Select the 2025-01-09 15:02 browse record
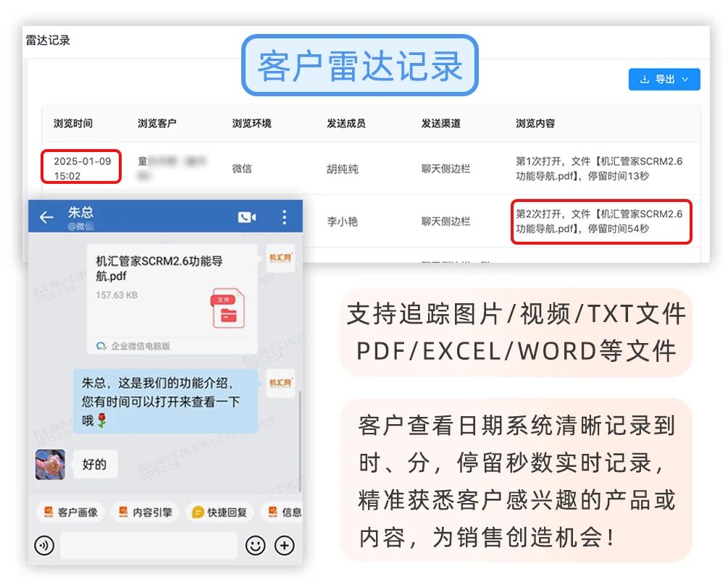The width and height of the screenshot is (728, 587). point(82,168)
